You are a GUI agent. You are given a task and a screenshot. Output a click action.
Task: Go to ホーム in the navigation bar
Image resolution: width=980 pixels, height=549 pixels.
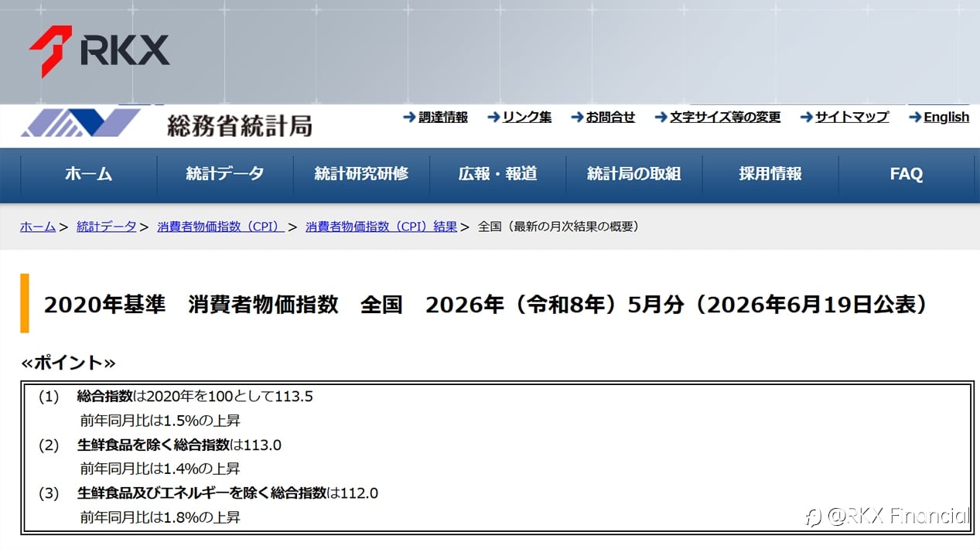(x=89, y=174)
